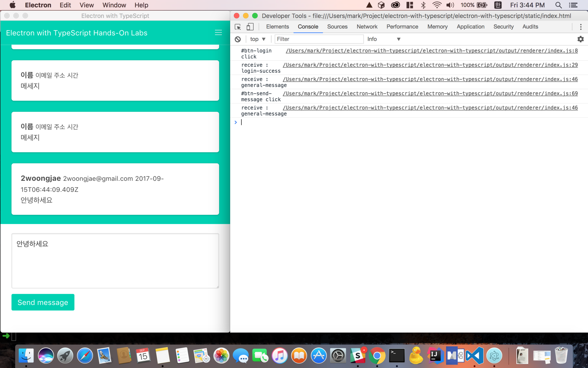Clear the console with the clear icon
Screen dimensions: 588x368
click(238, 39)
